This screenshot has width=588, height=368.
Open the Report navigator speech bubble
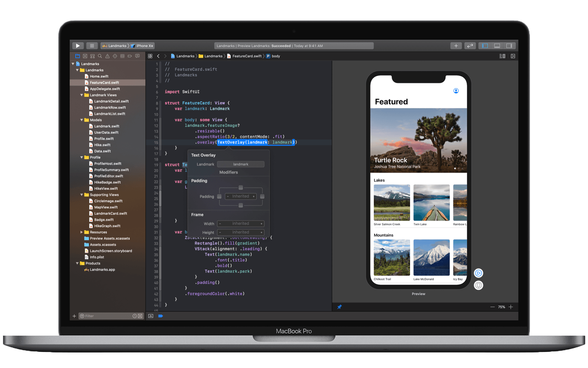coord(137,56)
